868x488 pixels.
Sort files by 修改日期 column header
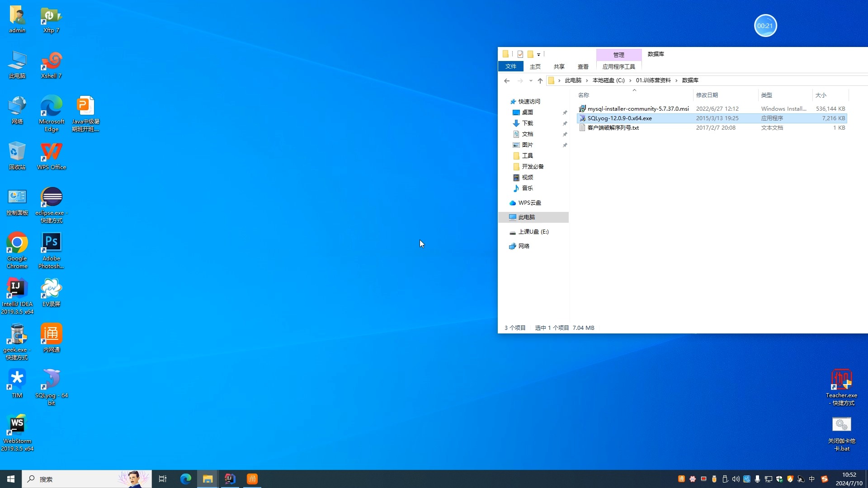[x=725, y=95]
